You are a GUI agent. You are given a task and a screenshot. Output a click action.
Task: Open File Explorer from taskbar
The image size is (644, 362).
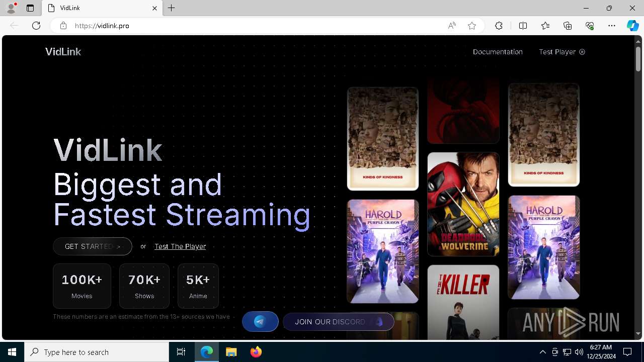[x=231, y=352]
